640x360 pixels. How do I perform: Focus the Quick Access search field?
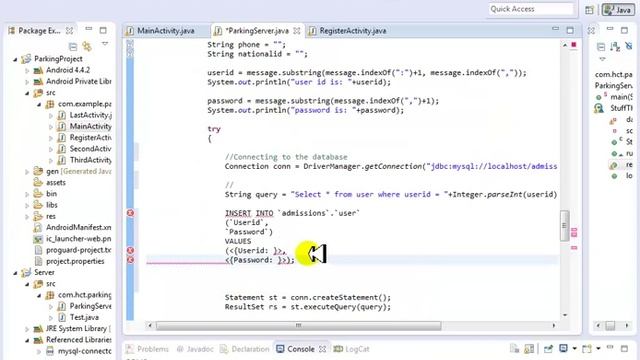(531, 9)
